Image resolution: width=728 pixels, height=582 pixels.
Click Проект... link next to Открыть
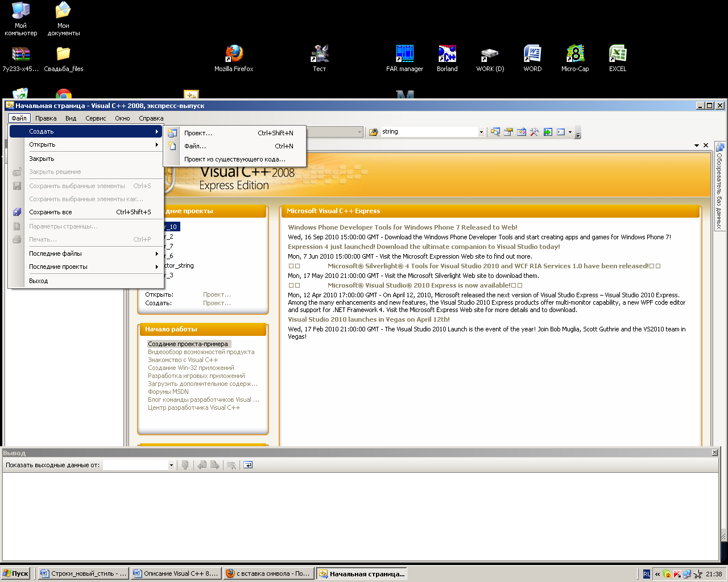click(x=217, y=294)
